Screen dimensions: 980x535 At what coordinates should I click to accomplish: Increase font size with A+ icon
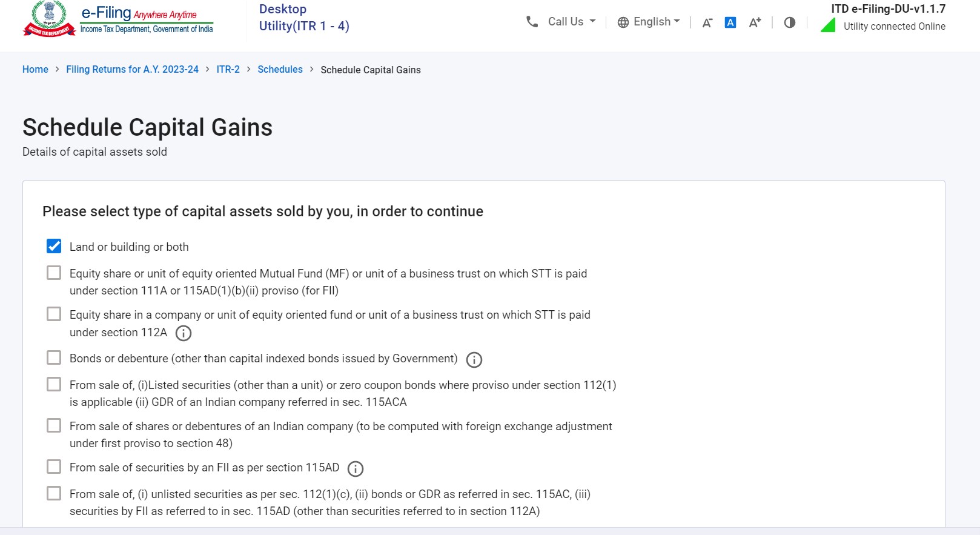coord(755,22)
